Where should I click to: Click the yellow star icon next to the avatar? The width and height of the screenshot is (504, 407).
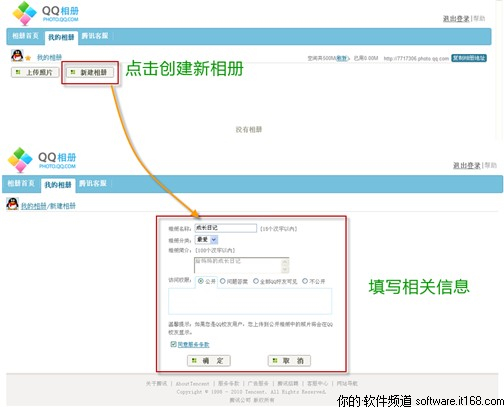[x=28, y=58]
